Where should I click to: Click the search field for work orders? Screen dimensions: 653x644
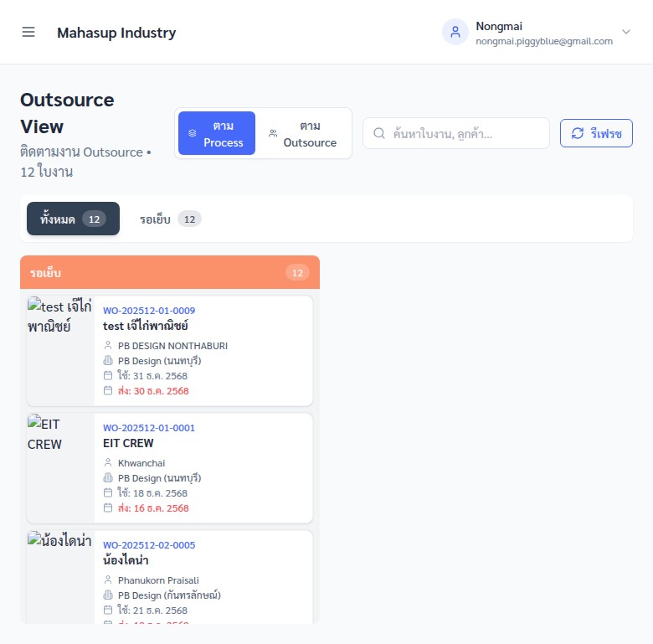point(456,133)
